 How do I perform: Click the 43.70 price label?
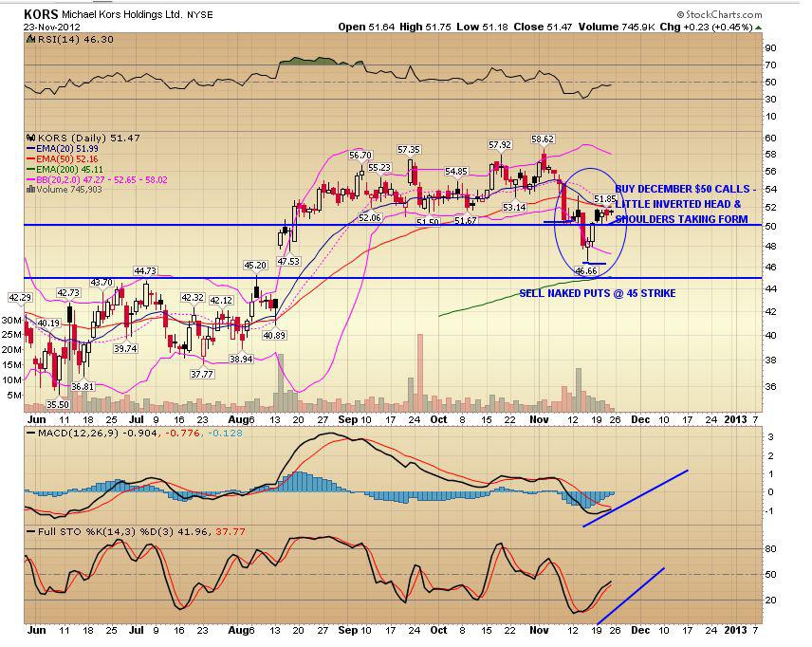click(101, 283)
